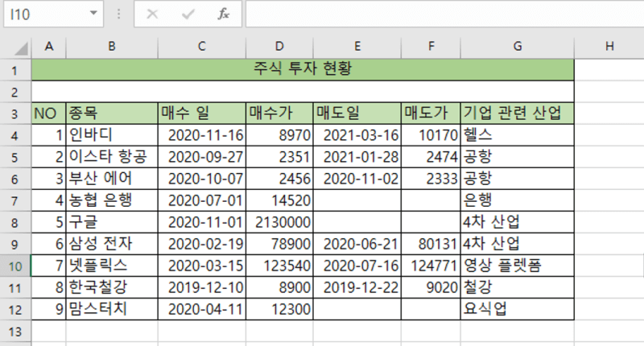The height and width of the screenshot is (346, 644).
Task: Click the Enter checkmark formula bar icon
Action: coord(188,14)
